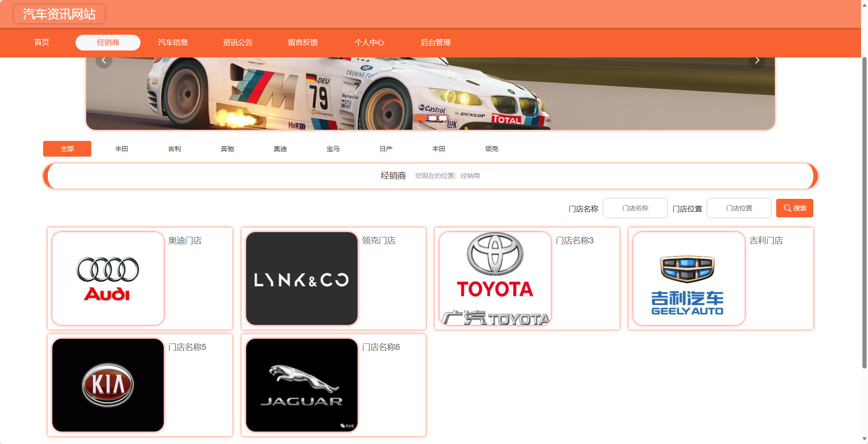Filter dealers by 吉利

point(174,149)
